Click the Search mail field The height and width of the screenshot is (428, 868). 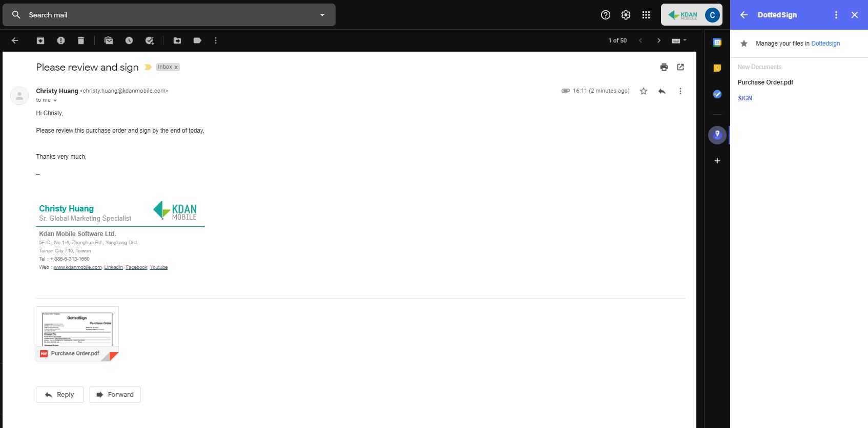coord(169,15)
